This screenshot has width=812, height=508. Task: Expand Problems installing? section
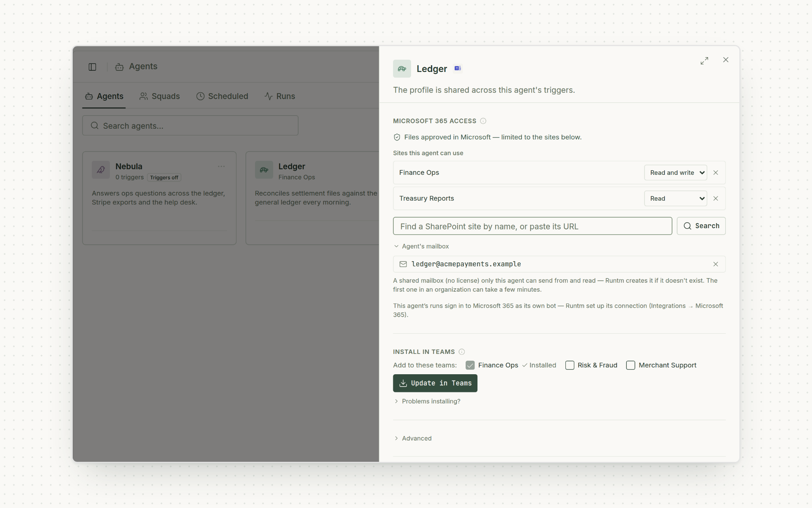coord(427,401)
